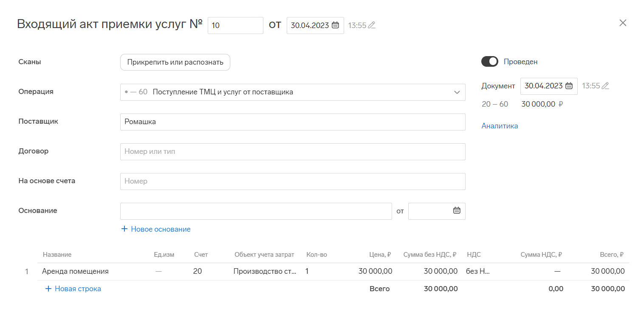Edit document time pencil icon on right
The width and height of the screenshot is (644, 312).
605,86
